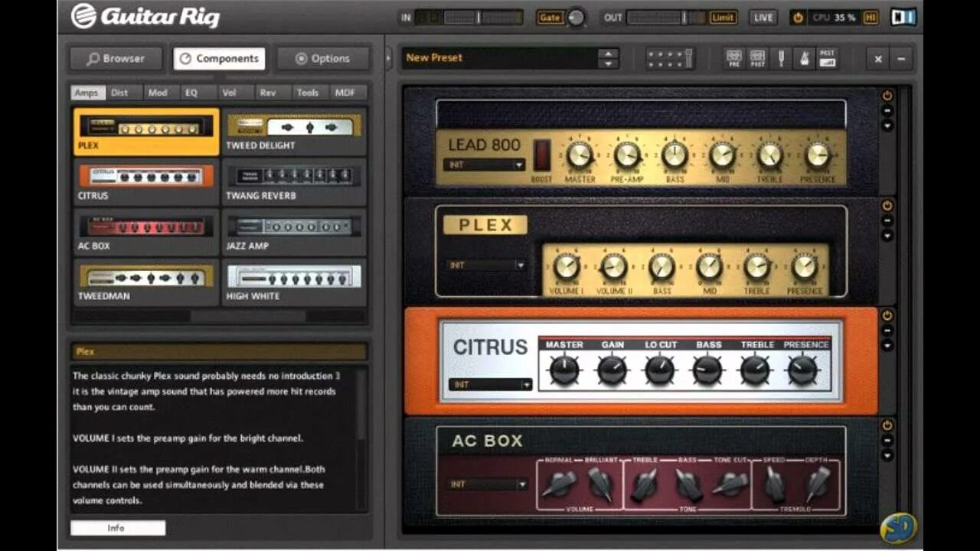Minimize the AC BOX rack module
Screen dimensions: 980x551
click(x=887, y=441)
